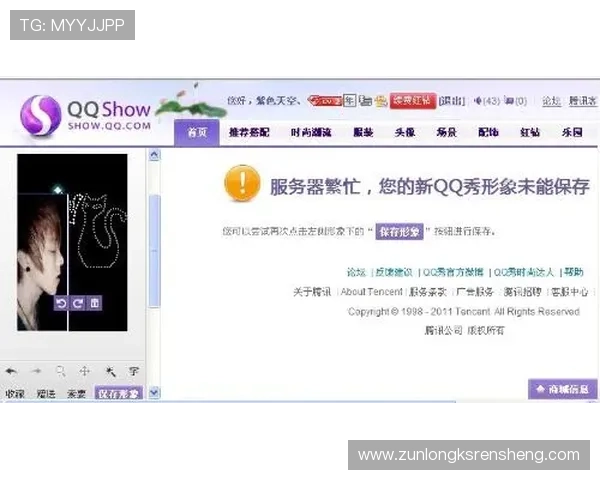Click the avatar panel scrollbar thumb

click(x=154, y=251)
